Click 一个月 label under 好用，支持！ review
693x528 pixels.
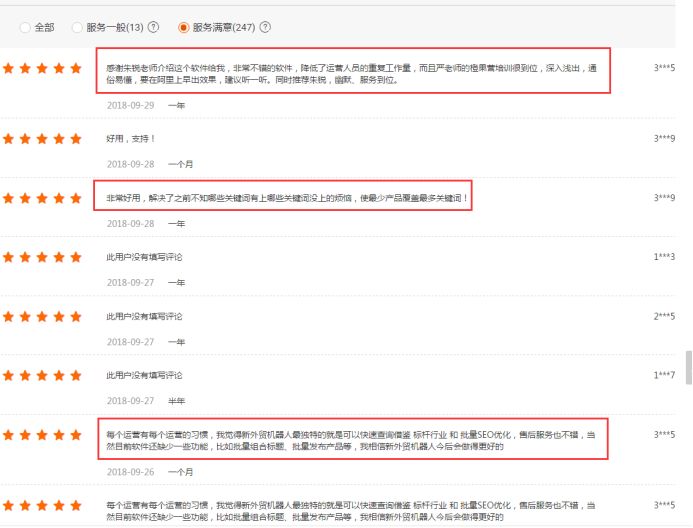(180, 164)
